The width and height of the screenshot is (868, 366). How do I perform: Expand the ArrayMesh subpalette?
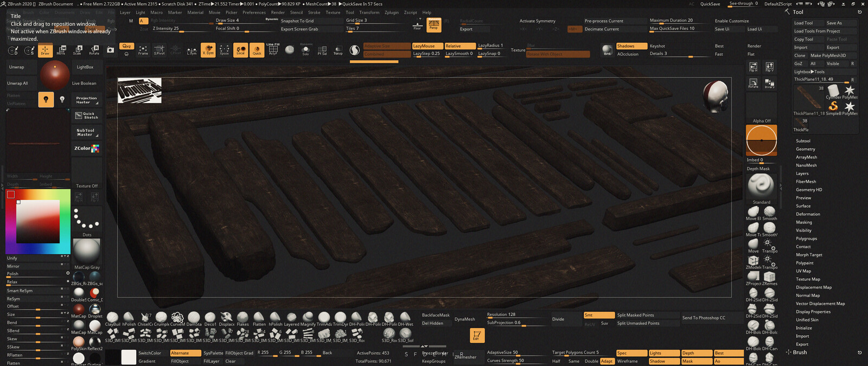806,157
